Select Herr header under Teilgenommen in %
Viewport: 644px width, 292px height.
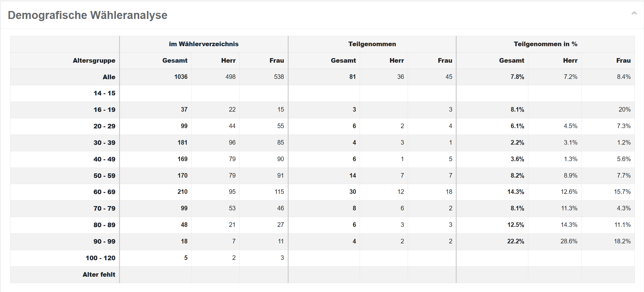click(570, 61)
